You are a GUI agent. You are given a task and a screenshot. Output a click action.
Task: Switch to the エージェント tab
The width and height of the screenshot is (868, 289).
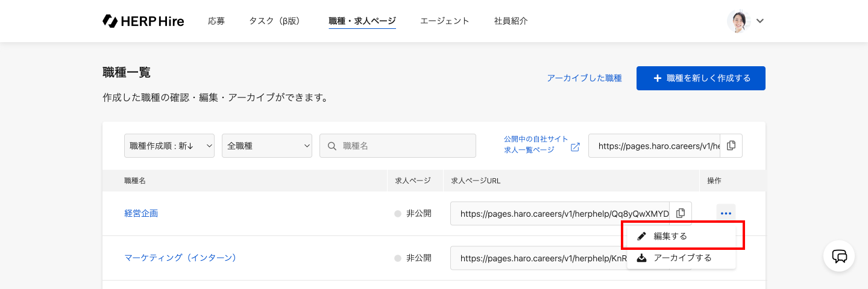[445, 21]
